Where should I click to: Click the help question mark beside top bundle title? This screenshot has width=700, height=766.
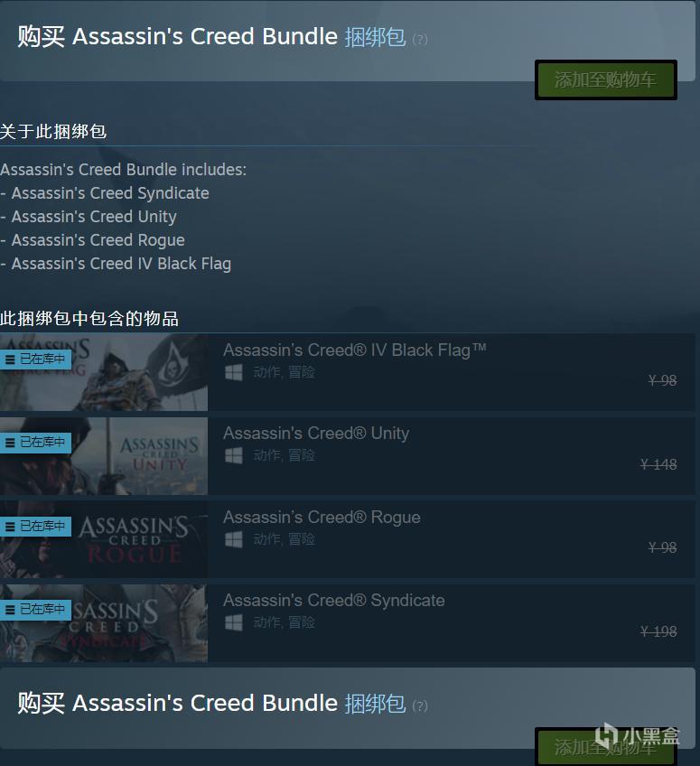click(420, 39)
